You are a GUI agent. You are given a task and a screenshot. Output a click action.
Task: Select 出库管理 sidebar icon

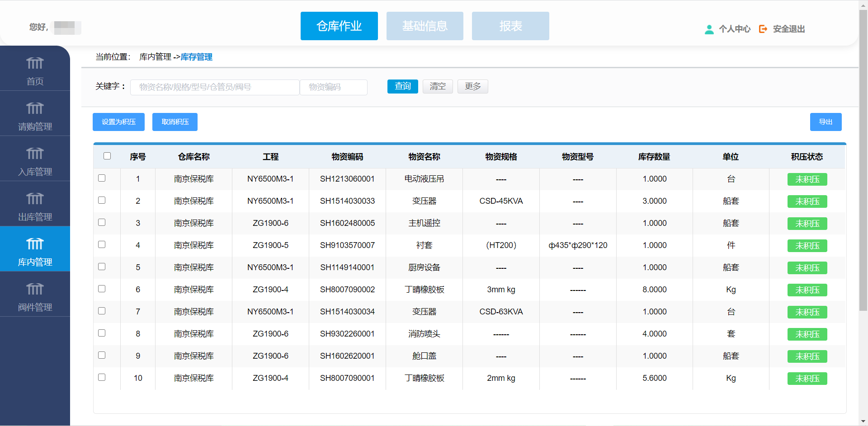35,199
